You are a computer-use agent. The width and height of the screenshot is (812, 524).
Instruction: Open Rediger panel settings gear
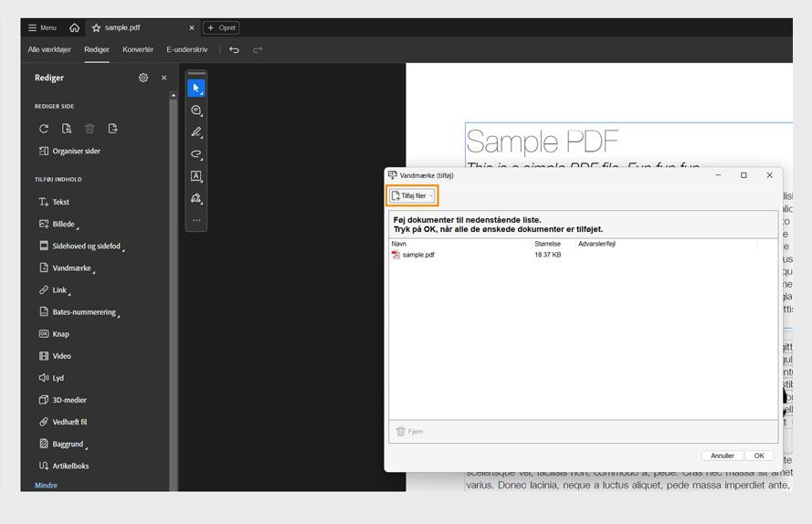click(143, 78)
